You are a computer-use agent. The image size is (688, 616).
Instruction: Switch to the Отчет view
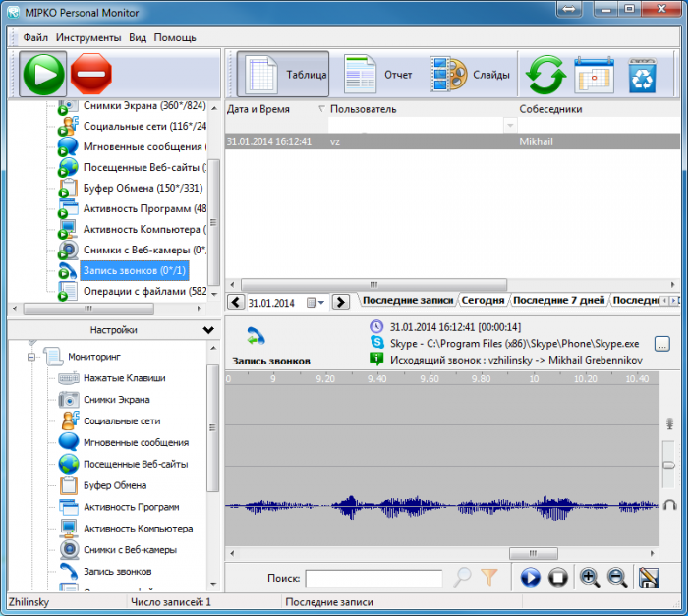point(378,74)
